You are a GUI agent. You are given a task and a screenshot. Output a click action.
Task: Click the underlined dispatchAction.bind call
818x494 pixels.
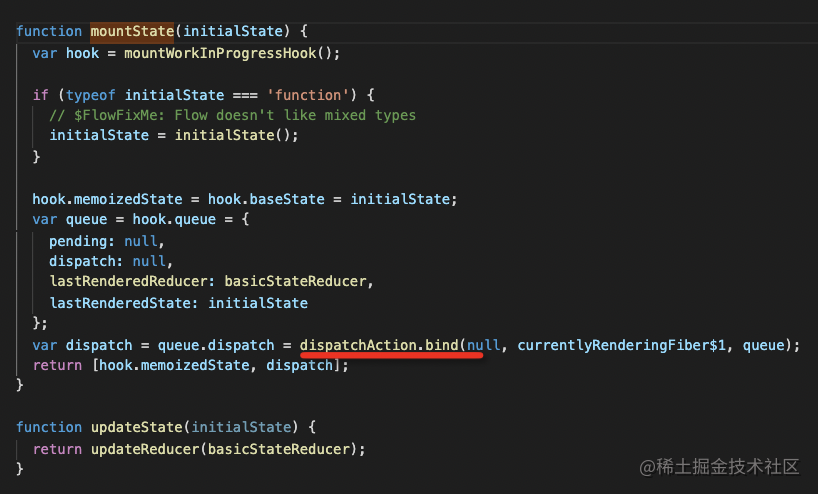pyautogui.click(x=379, y=345)
